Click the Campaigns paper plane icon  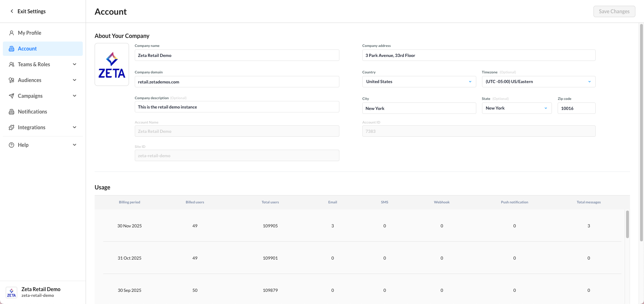11,96
